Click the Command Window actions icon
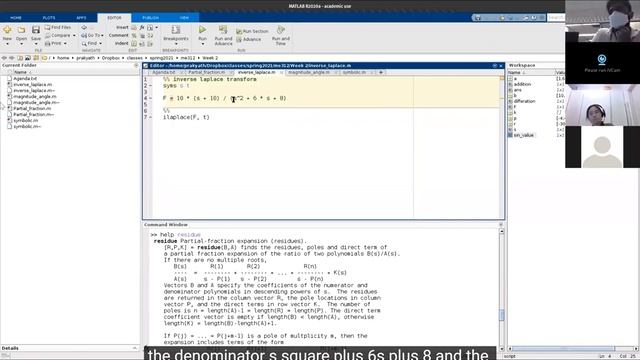This screenshot has height=360, width=640. pyautogui.click(x=501, y=225)
